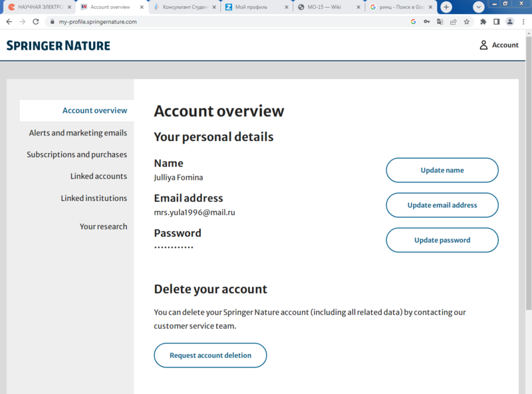Viewport: 532px width, 394px height.
Task: Click the share page icon
Action: (x=454, y=22)
